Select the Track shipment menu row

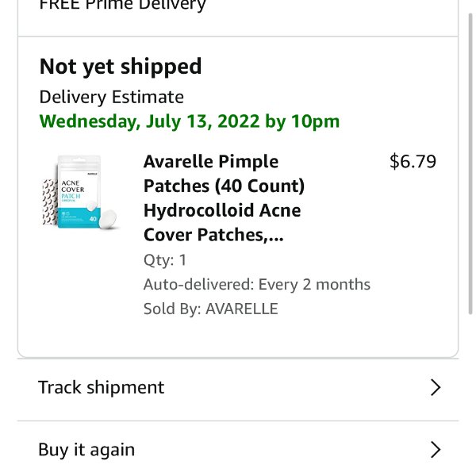[238, 388]
